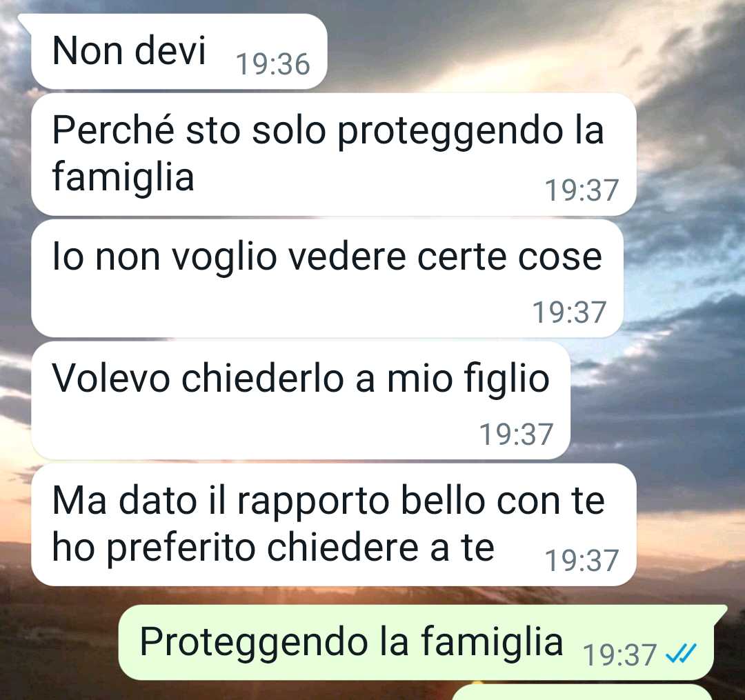Tap the partially visible green bubble at bottom
This screenshot has height=700, width=745.
pyautogui.click(x=582, y=692)
